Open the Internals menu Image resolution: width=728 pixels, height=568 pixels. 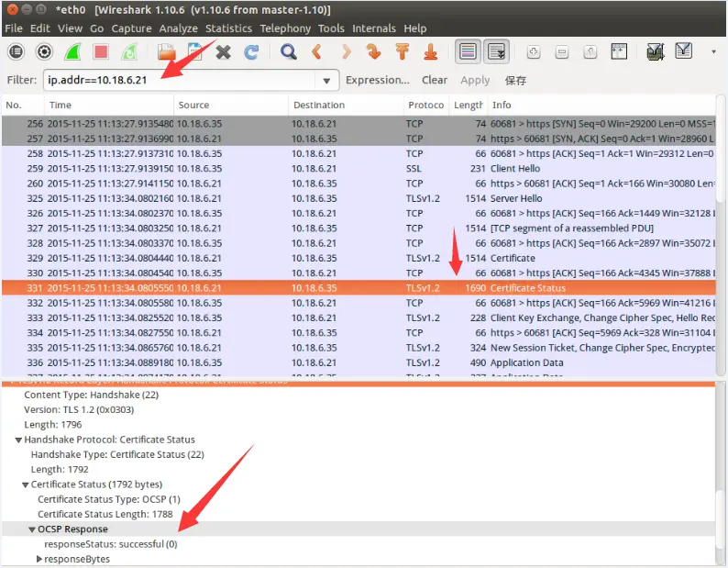coord(374,28)
